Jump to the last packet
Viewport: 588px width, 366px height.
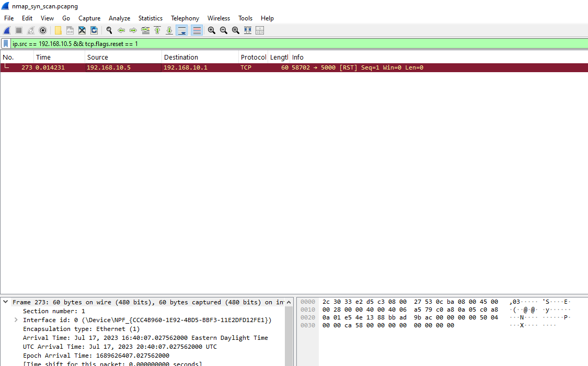(x=169, y=30)
